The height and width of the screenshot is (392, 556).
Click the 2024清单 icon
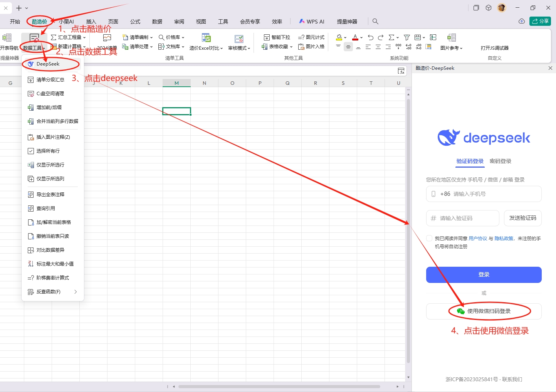pyautogui.click(x=107, y=38)
